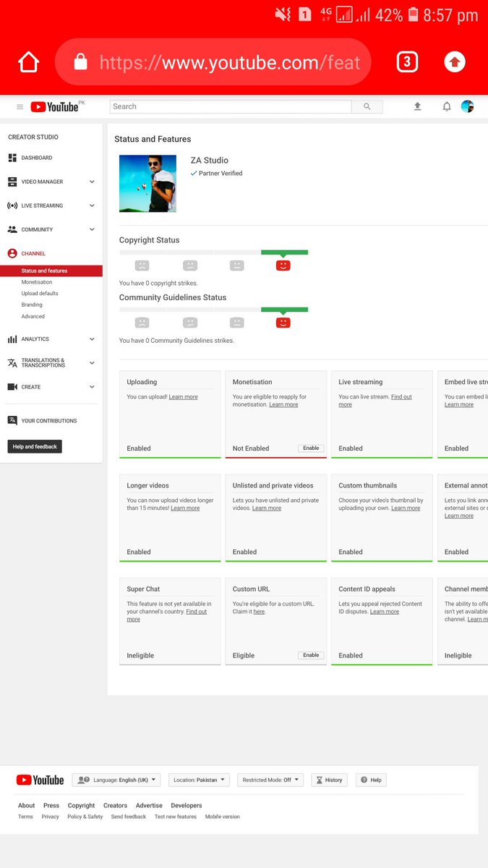The image size is (488, 868).
Task: Click the upload video icon in header
Action: (417, 106)
